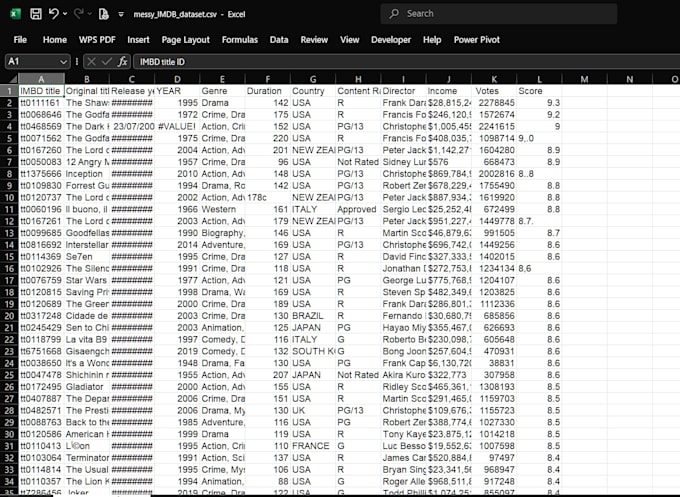Click the FRANCE country cell
The image size is (680, 497).
coord(313,446)
